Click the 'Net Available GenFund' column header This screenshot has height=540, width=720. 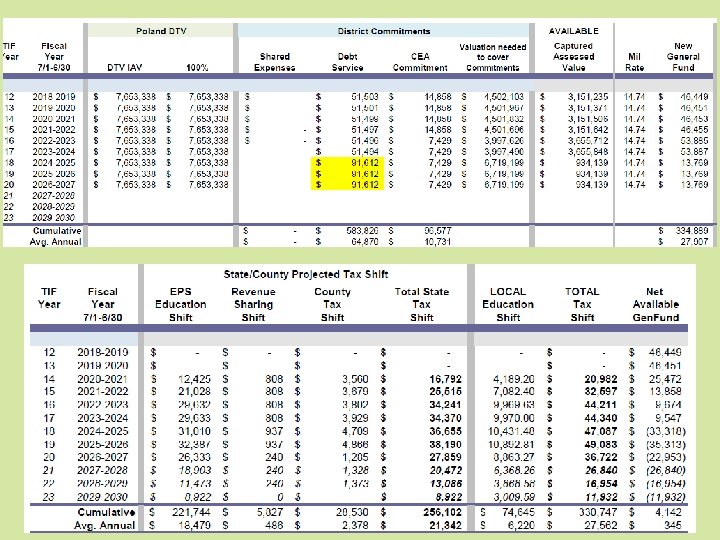(x=655, y=304)
